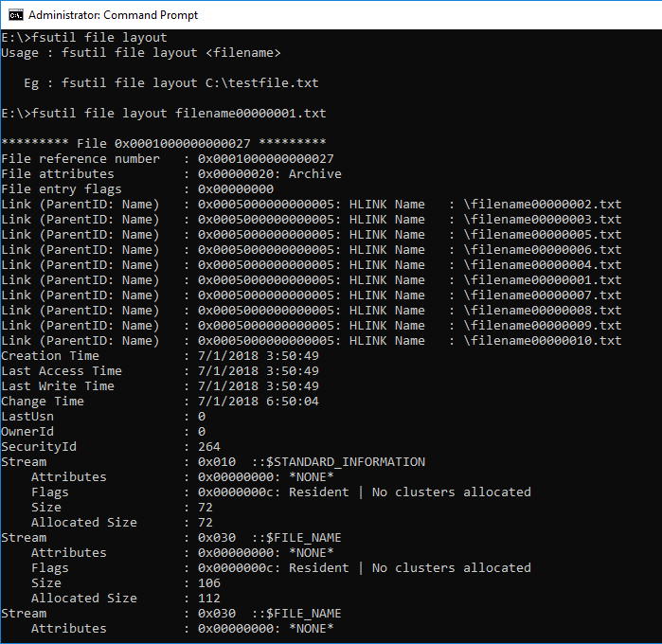Click the 'File reference number' row
This screenshot has height=644, width=662.
click(168, 159)
